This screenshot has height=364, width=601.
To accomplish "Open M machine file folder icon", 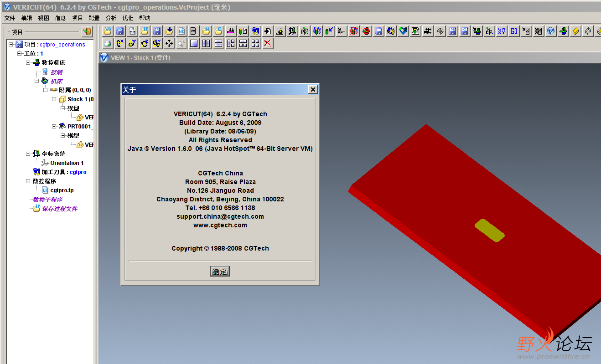I will pos(206,31).
